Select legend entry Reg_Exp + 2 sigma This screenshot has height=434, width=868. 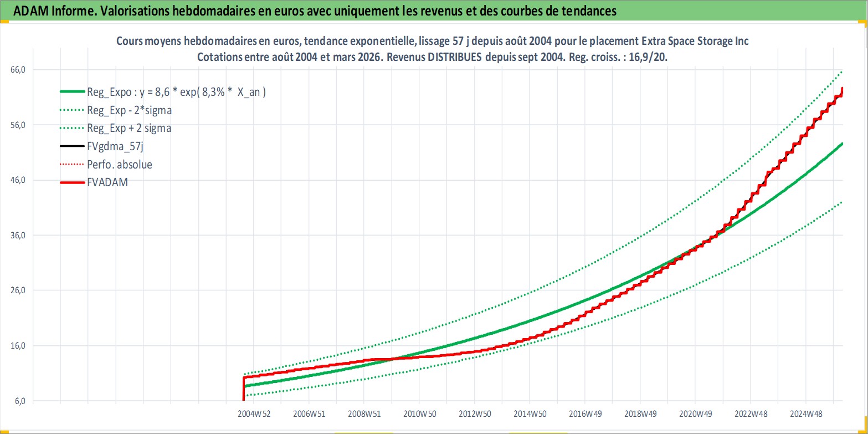coord(129,128)
